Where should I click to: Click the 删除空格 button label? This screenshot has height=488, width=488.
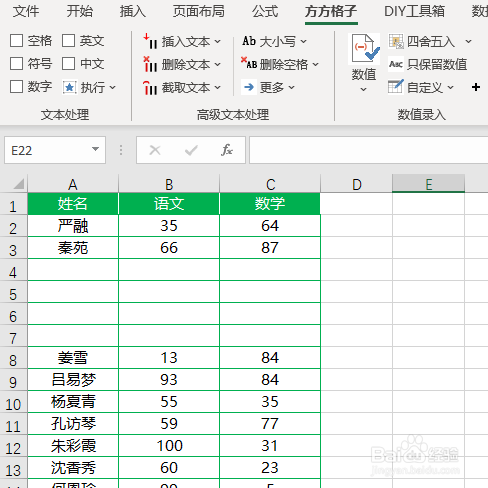[284, 64]
